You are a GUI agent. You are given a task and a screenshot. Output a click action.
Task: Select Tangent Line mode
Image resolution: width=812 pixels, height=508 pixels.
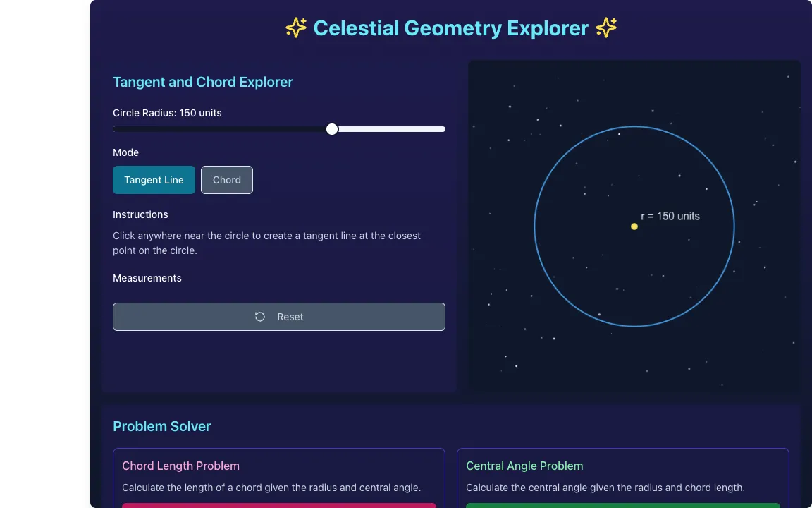[154, 180]
